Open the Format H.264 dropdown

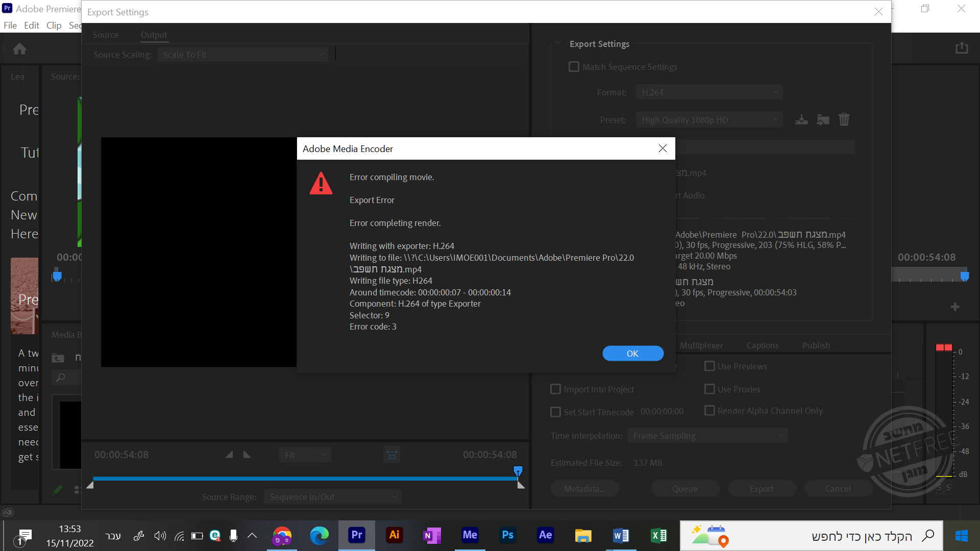[x=709, y=92]
